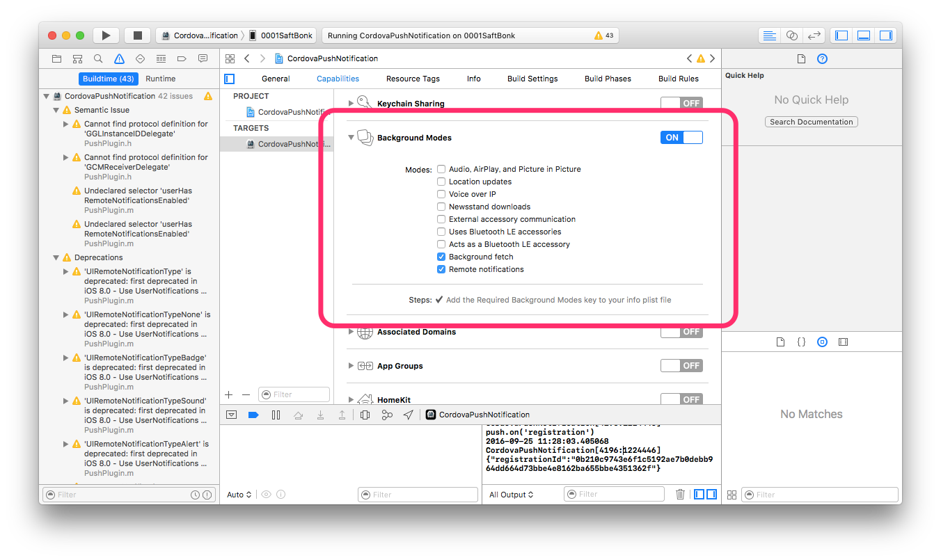Add a new target with plus button
Screen dimensions: 941x560
point(229,394)
